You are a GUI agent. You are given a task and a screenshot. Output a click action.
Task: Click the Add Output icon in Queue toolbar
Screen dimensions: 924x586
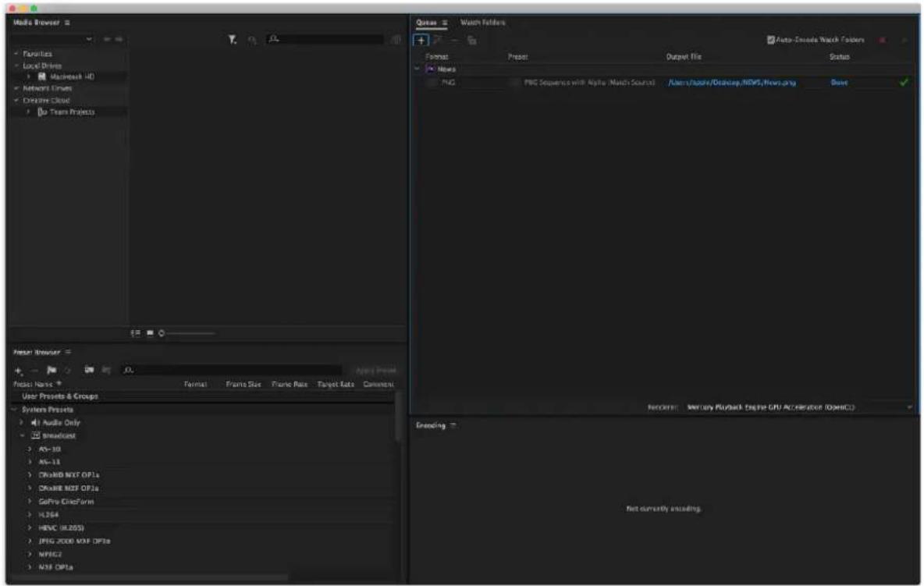[438, 40]
